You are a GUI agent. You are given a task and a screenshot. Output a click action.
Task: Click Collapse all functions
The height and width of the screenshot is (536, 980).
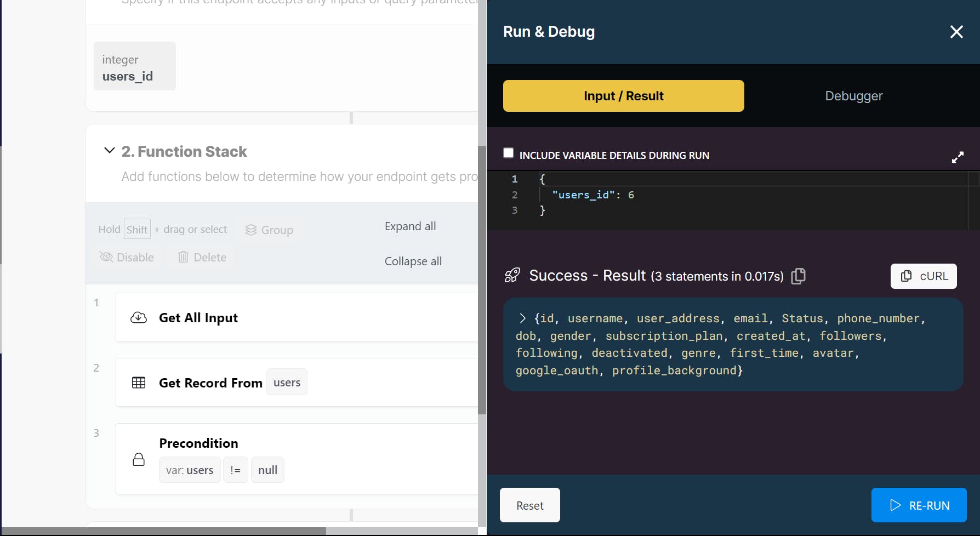tap(413, 261)
